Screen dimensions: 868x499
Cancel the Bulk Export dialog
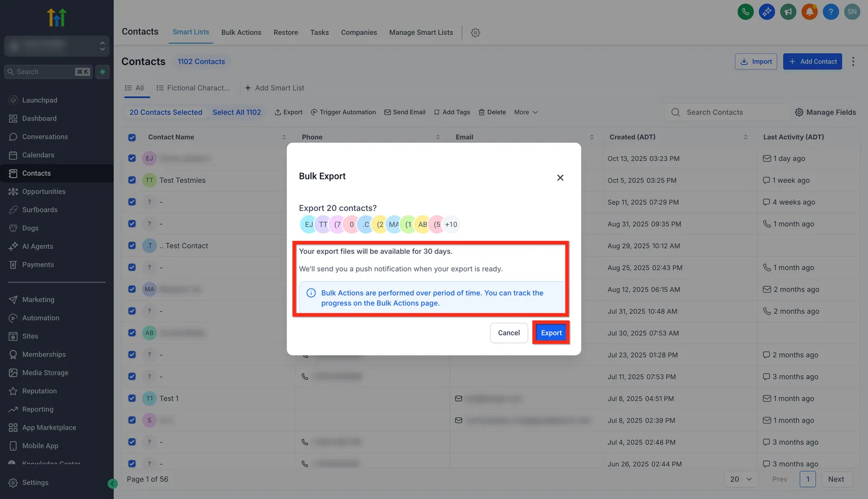point(509,333)
